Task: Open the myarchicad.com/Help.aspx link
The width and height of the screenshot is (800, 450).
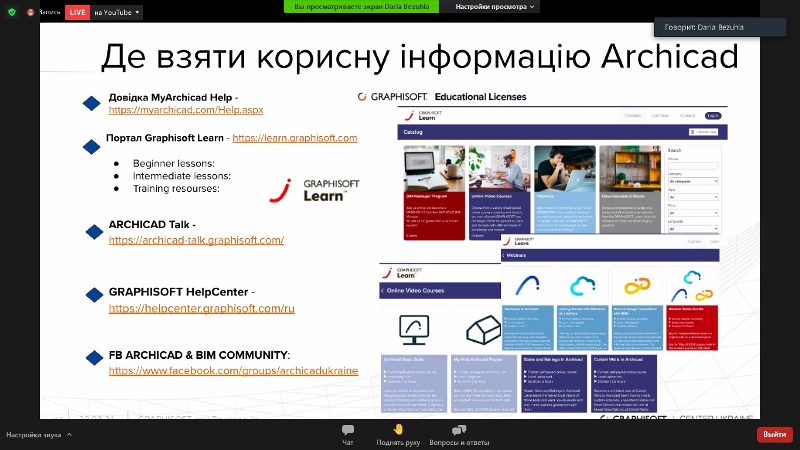Action: 186,110
